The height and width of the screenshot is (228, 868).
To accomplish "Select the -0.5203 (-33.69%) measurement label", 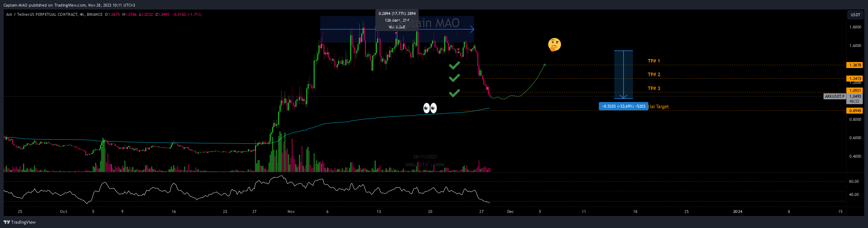I will click(x=623, y=106).
